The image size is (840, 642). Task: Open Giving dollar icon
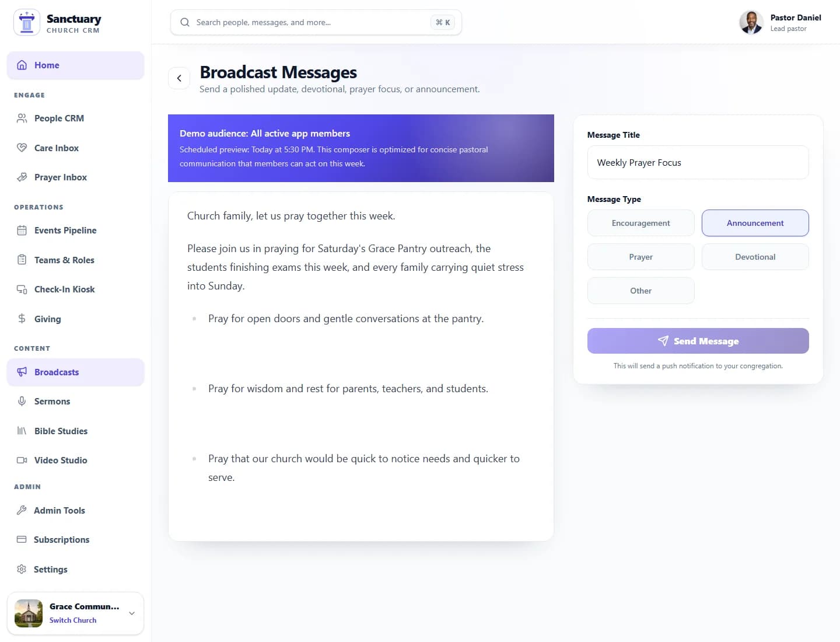tap(22, 319)
